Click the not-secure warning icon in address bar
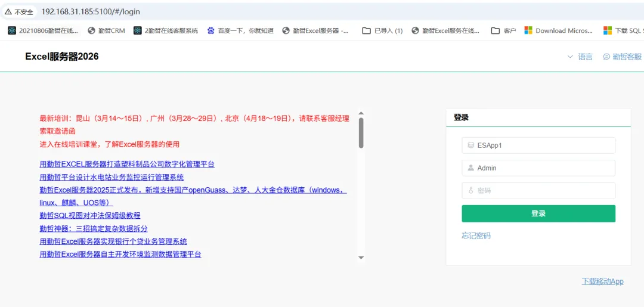The height and width of the screenshot is (307, 644). click(x=8, y=12)
